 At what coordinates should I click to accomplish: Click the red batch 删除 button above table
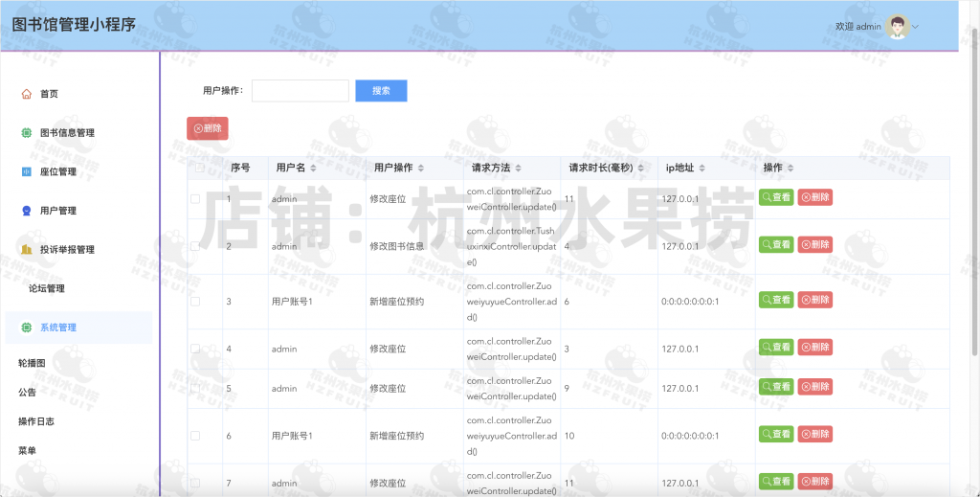coord(208,128)
